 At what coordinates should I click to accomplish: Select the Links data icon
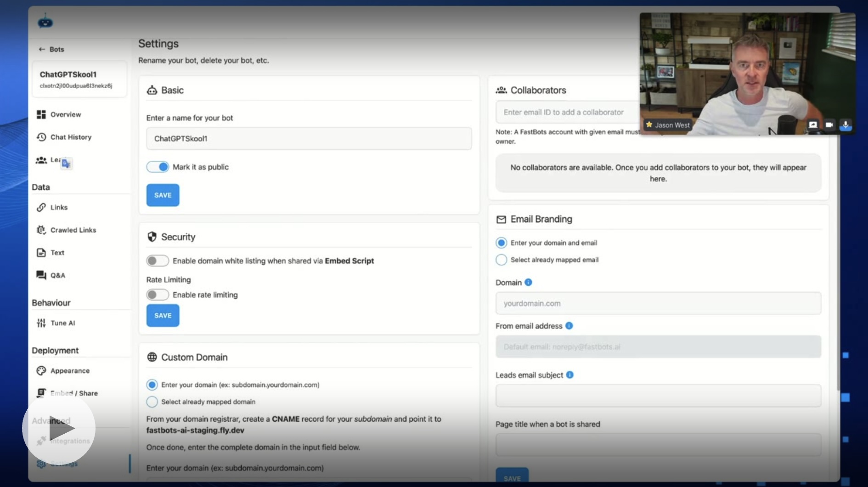41,207
